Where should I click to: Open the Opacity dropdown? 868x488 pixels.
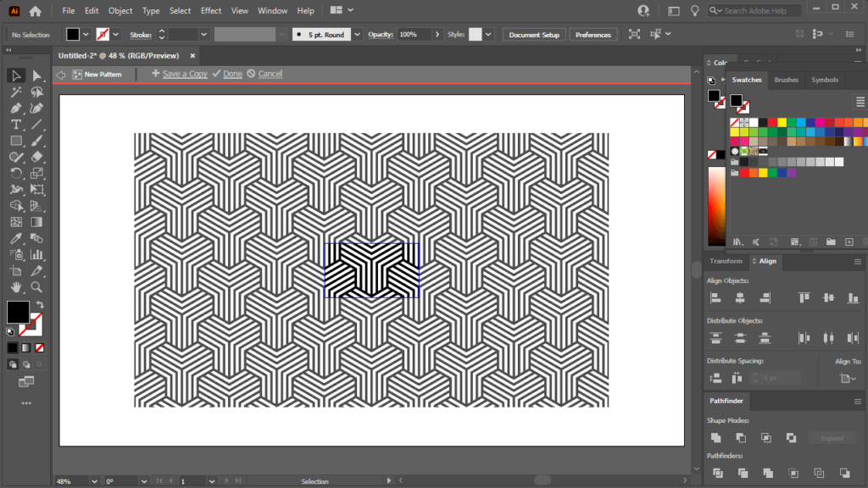click(x=437, y=35)
